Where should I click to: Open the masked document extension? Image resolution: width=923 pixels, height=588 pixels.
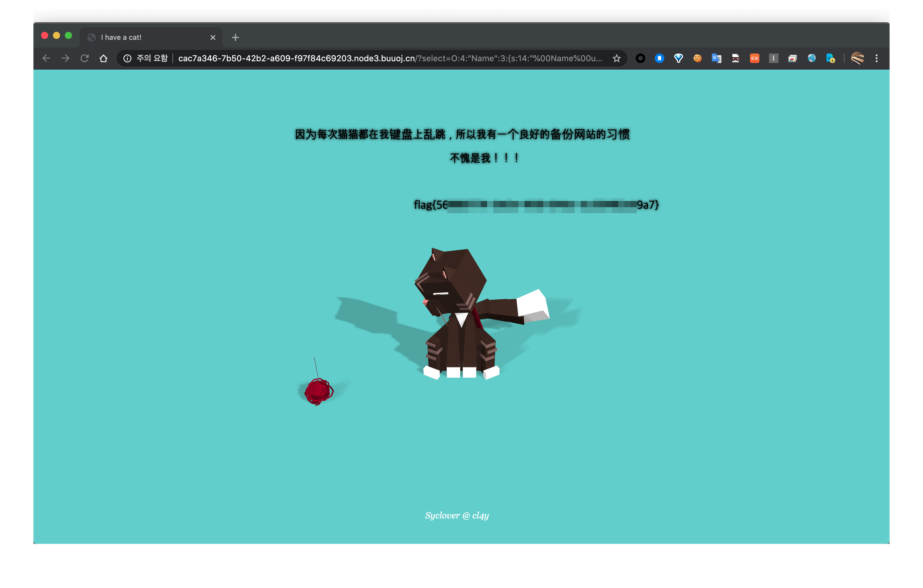point(735,58)
